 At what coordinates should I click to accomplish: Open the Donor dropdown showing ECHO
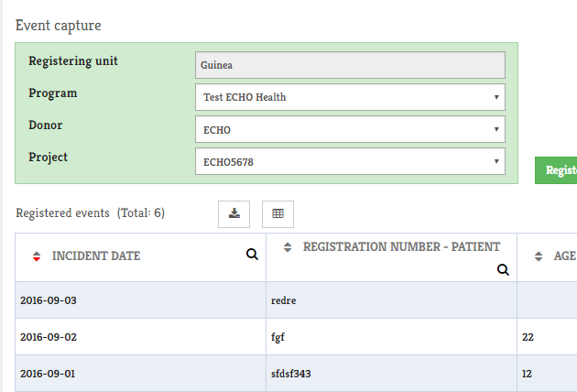pos(350,129)
